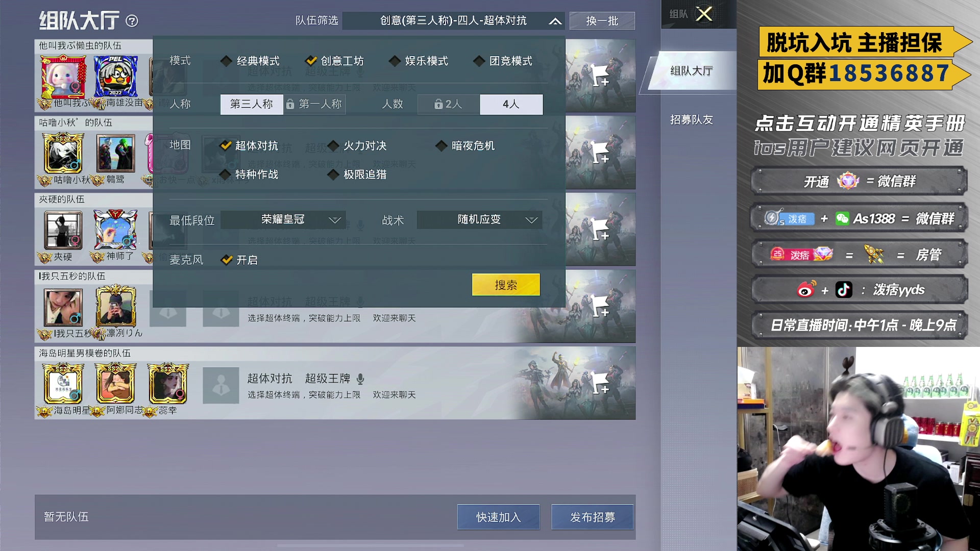Close the team lobby with the X icon

[704, 14]
